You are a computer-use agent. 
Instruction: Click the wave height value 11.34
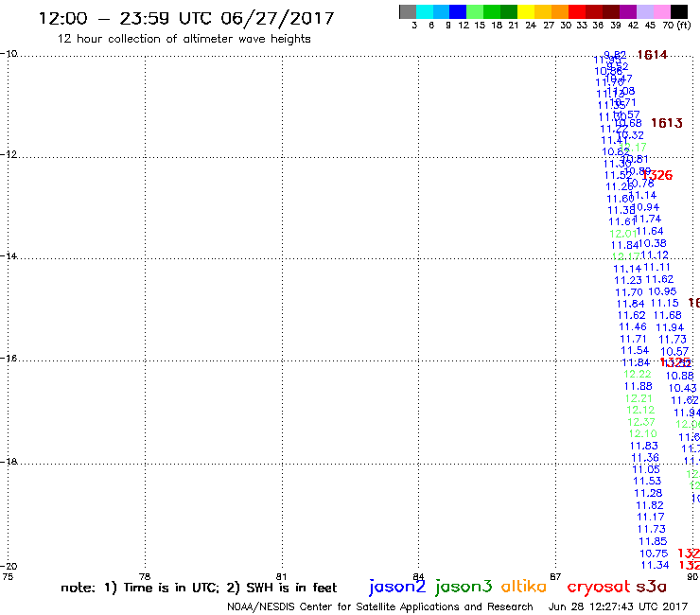click(x=655, y=565)
